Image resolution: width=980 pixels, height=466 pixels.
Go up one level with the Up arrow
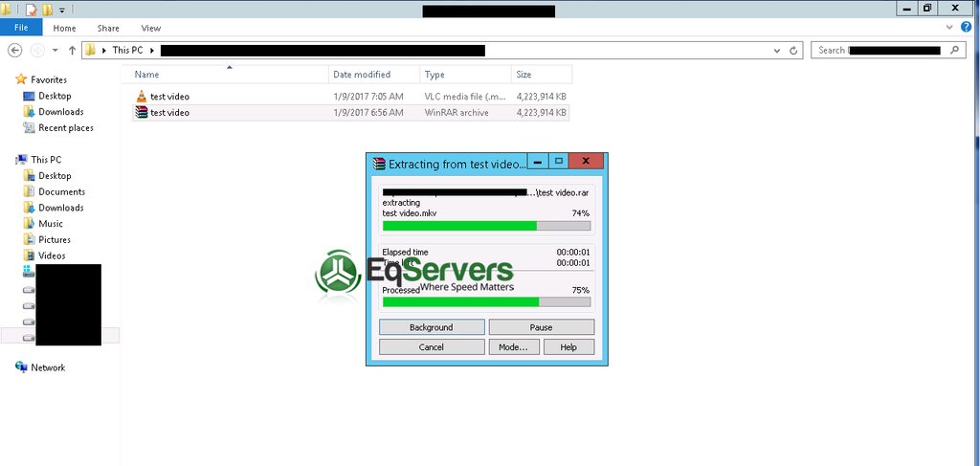72,51
